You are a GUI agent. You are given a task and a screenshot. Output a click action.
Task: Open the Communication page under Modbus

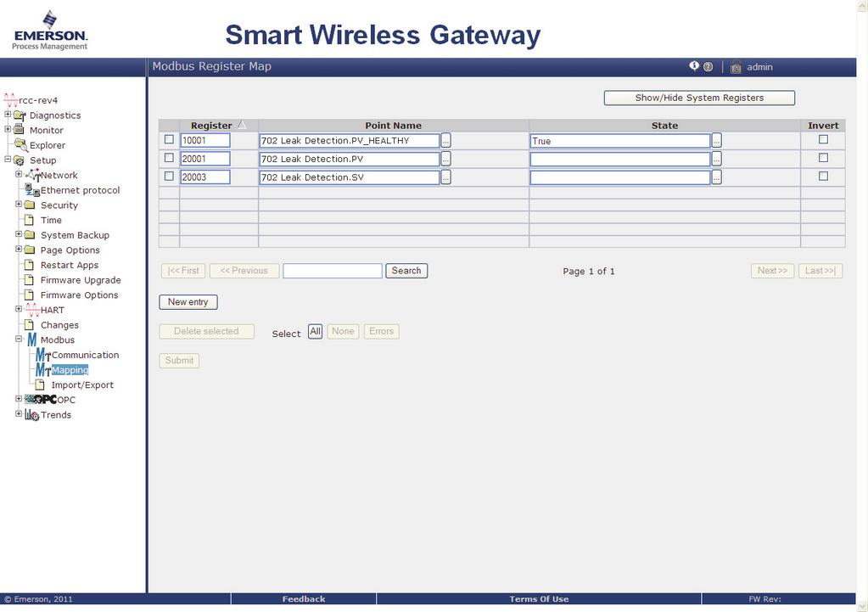click(x=85, y=355)
